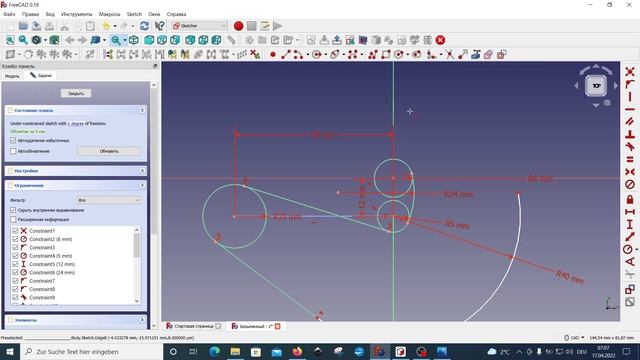Toggle Скрыть внутреннее выравнивание checkbox
640x360 pixels.
click(x=13, y=210)
